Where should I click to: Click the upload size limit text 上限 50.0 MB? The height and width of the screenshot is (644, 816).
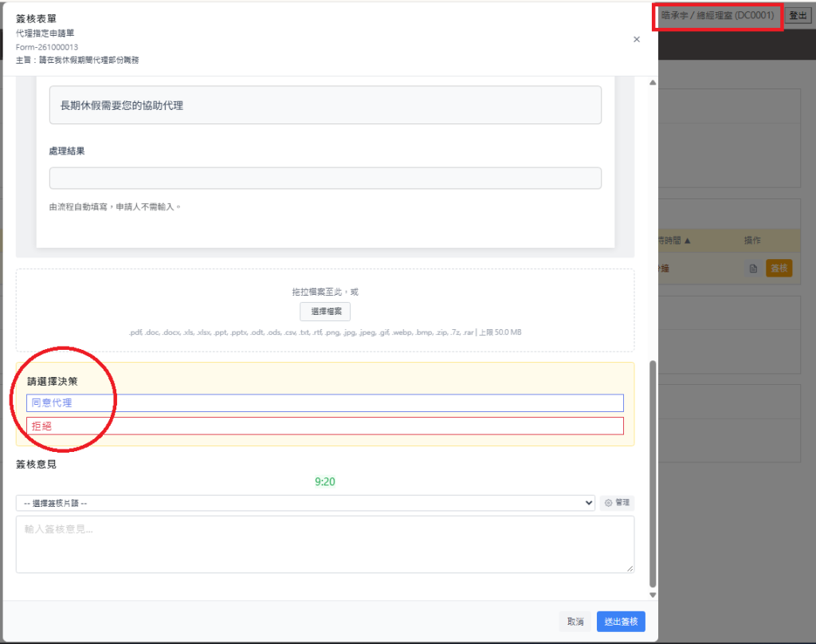(500, 332)
